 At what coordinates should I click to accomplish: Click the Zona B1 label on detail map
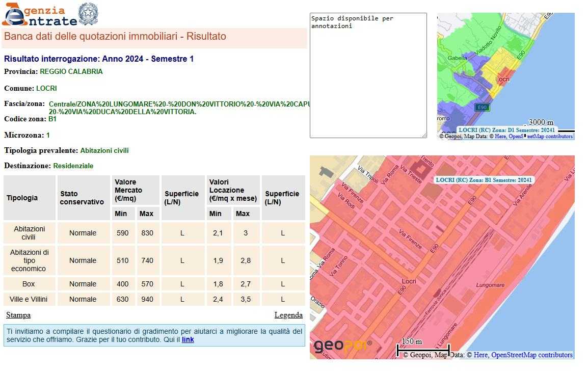click(484, 180)
